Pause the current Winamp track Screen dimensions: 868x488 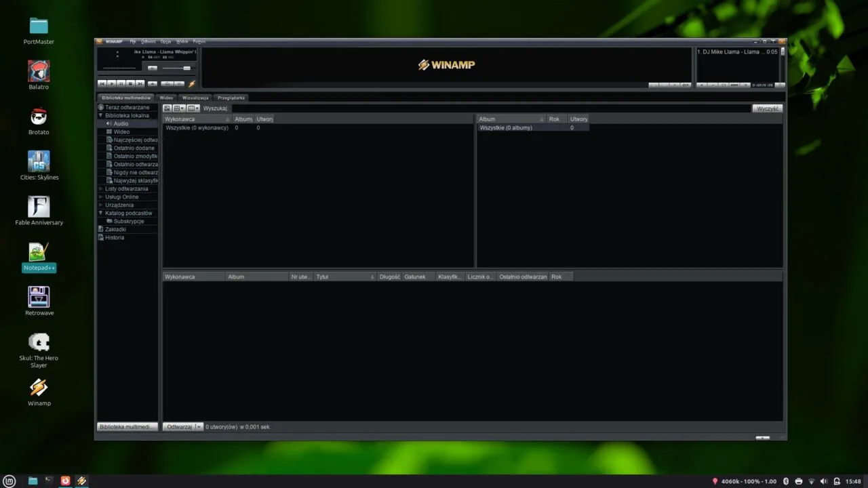point(121,83)
